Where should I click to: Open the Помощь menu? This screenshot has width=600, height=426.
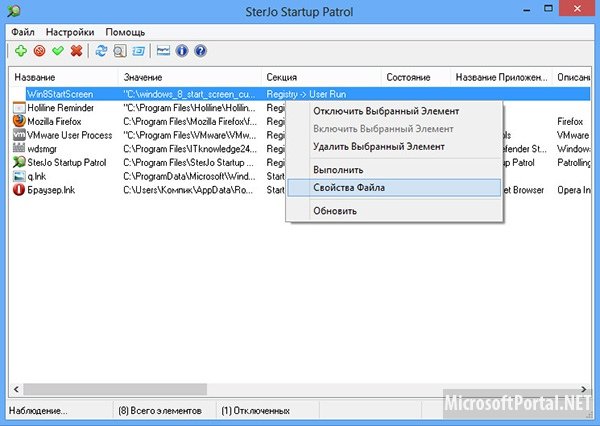click(x=125, y=32)
